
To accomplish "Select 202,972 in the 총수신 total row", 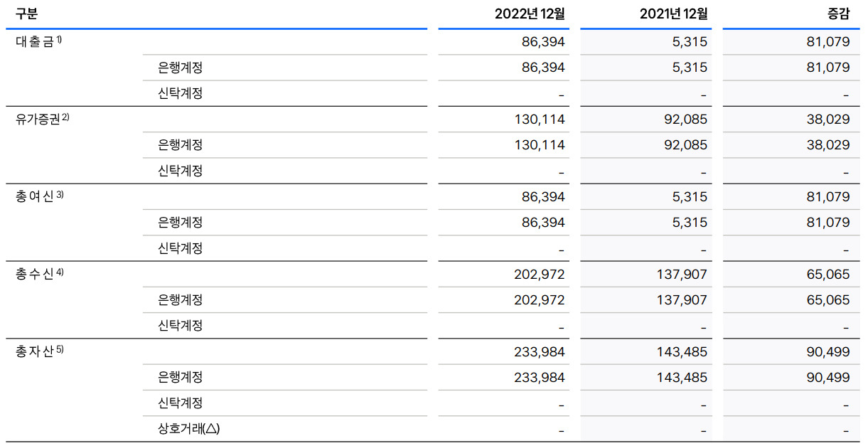I will [x=540, y=274].
